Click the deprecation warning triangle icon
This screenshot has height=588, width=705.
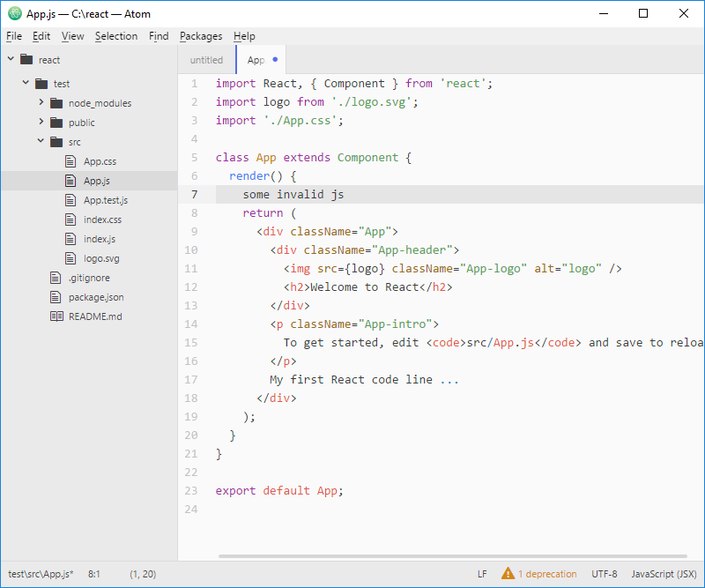click(x=508, y=574)
